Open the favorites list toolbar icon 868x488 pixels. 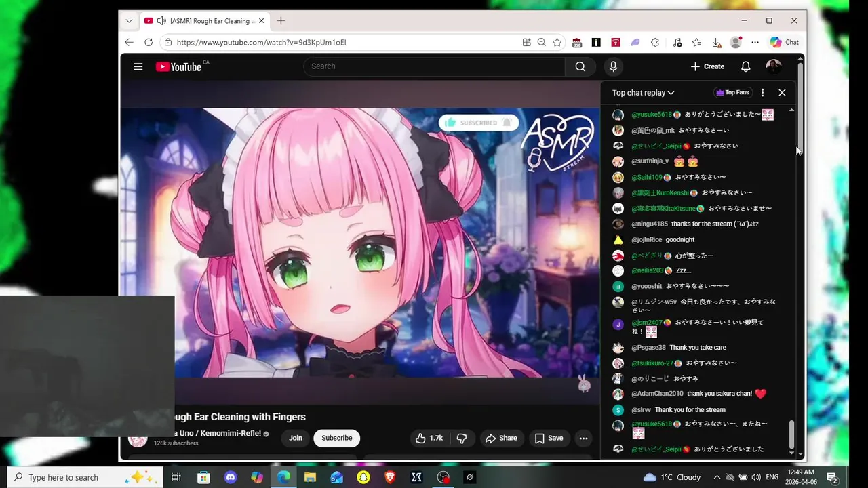696,42
